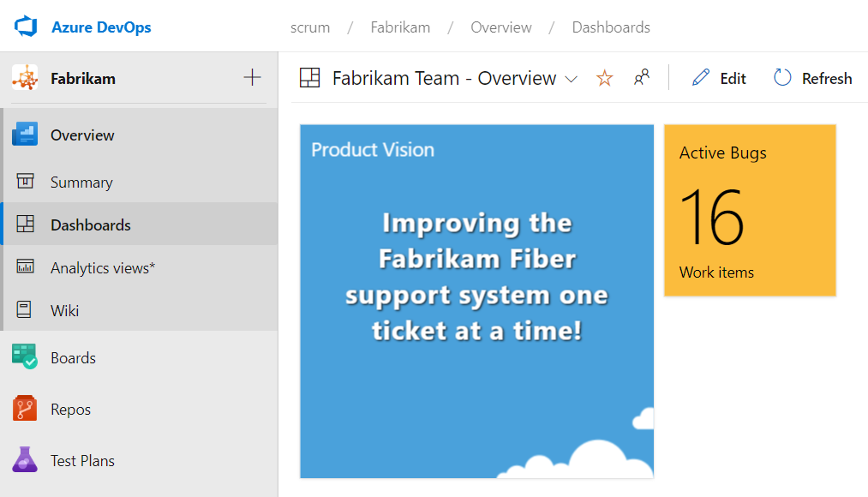Click the Overview hub icon
Image resolution: width=868 pixels, height=497 pixels.
point(25,135)
